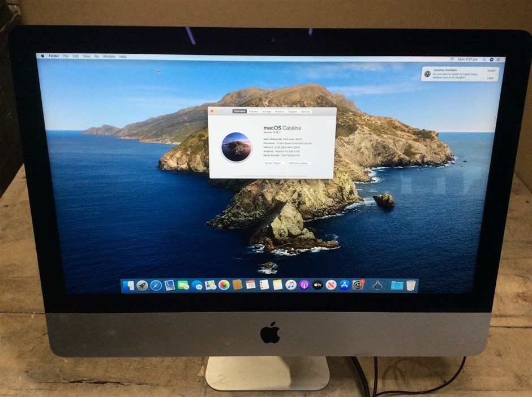The image size is (532, 397).
Task: Open Mail stamp icon in Dock
Action: pos(169,285)
